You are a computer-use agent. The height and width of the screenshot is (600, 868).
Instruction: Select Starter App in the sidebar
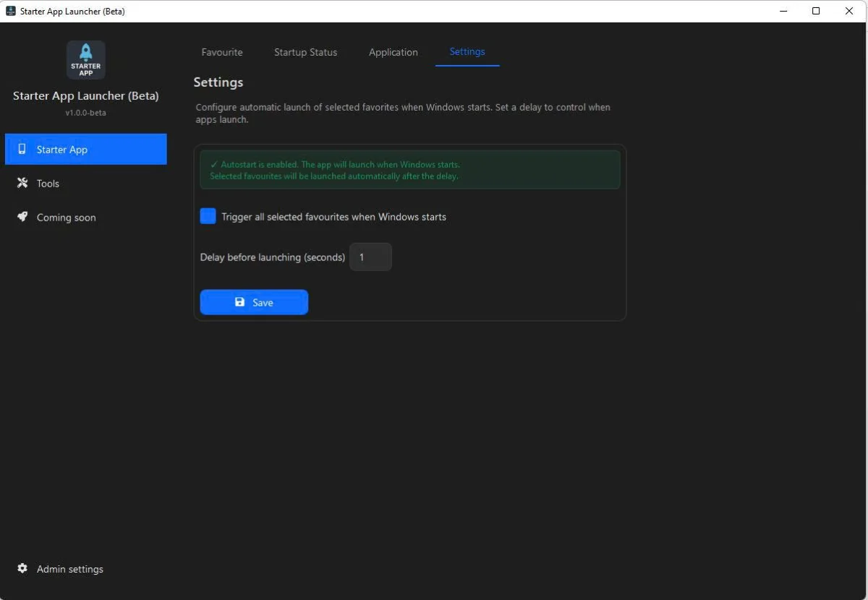(61, 149)
